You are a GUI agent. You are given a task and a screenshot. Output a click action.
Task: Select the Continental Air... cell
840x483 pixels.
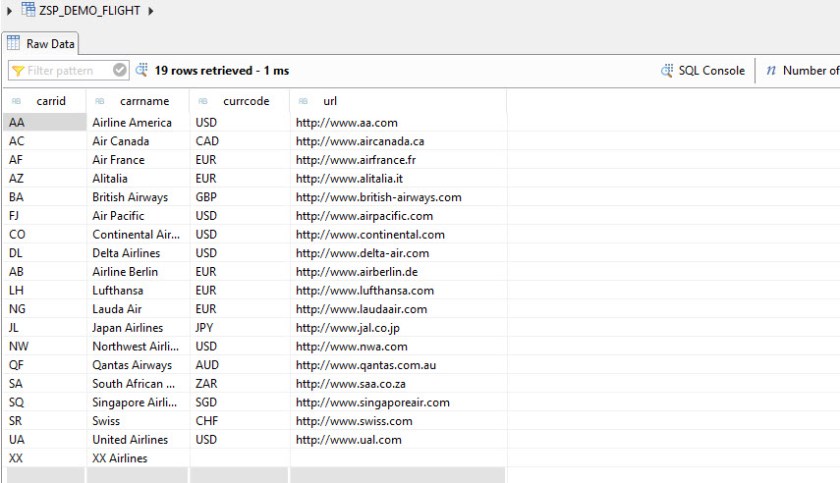(x=138, y=235)
